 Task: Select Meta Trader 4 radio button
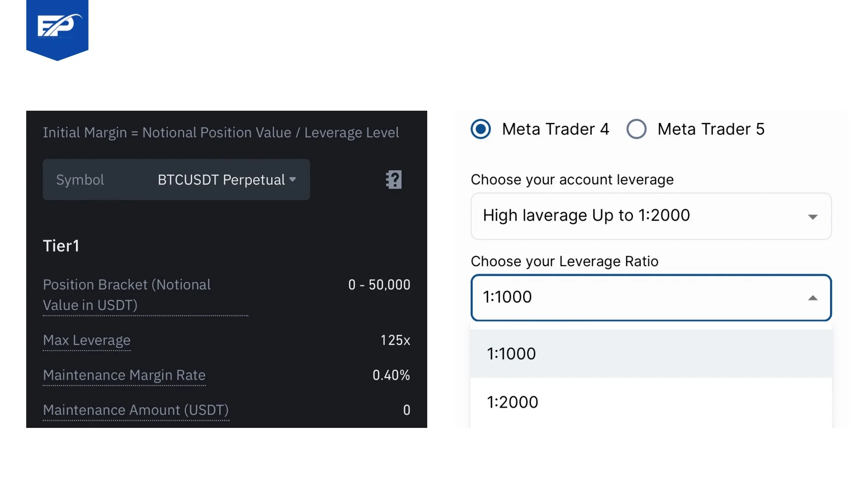tap(481, 129)
